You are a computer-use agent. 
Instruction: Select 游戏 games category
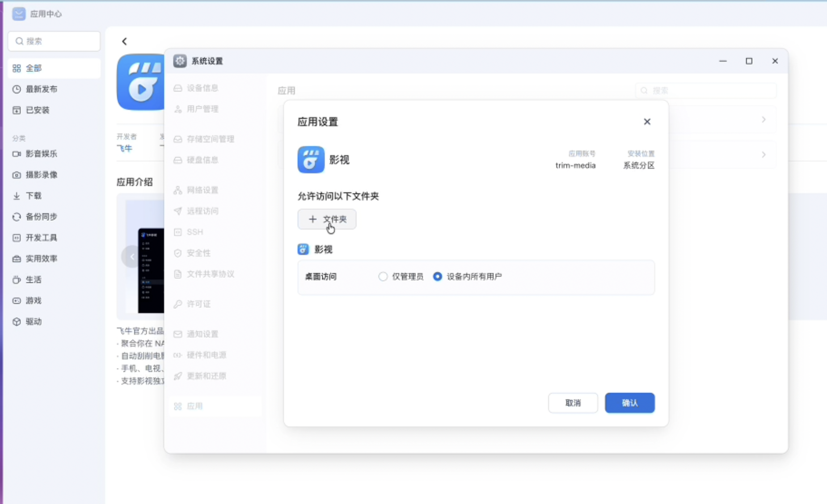[34, 301]
